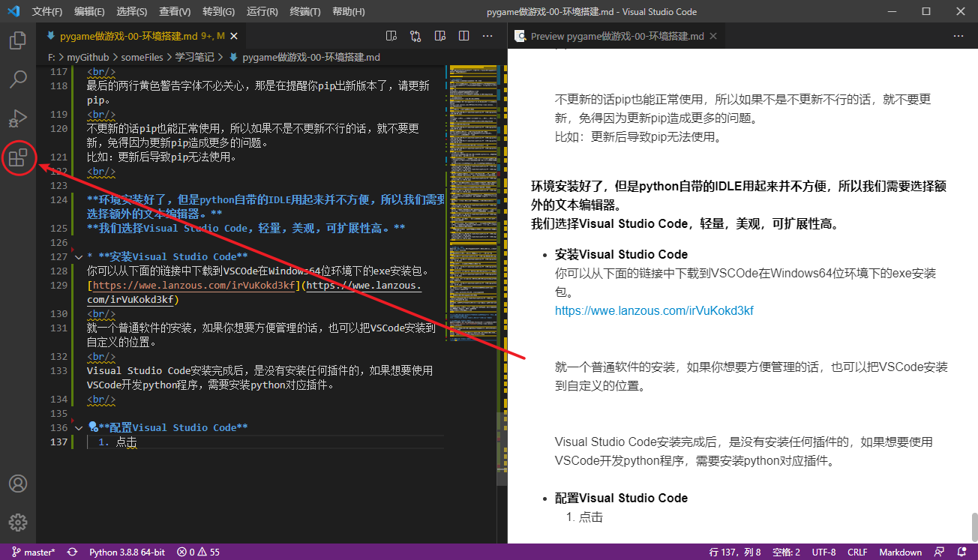
Task: Open preview in editor toolbar, leftmost icon
Action: pyautogui.click(x=391, y=36)
